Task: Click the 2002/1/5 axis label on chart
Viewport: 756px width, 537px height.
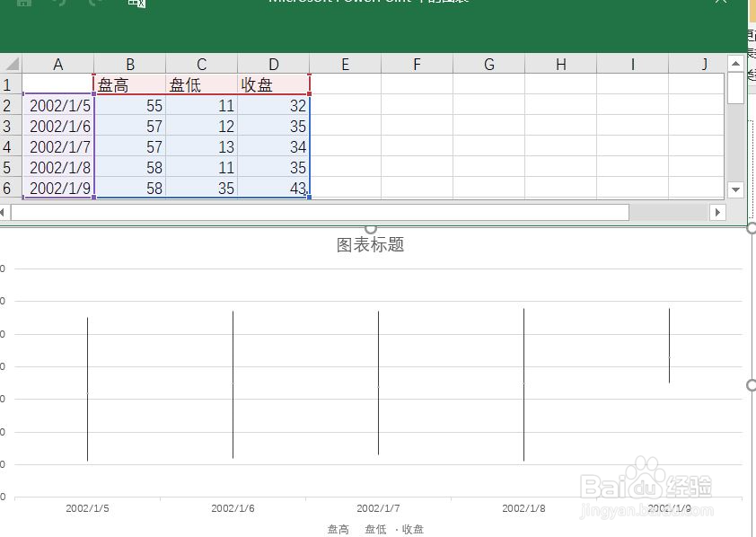Action: 86,507
